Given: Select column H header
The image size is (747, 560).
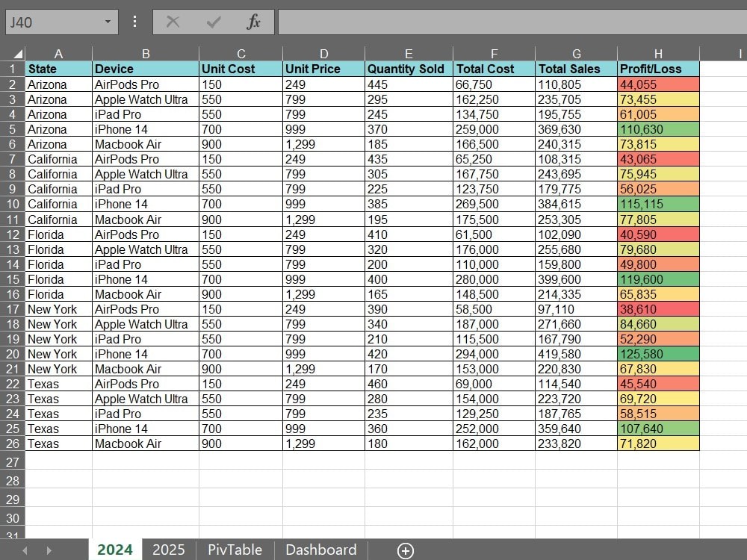Looking at the screenshot, I should click(658, 54).
